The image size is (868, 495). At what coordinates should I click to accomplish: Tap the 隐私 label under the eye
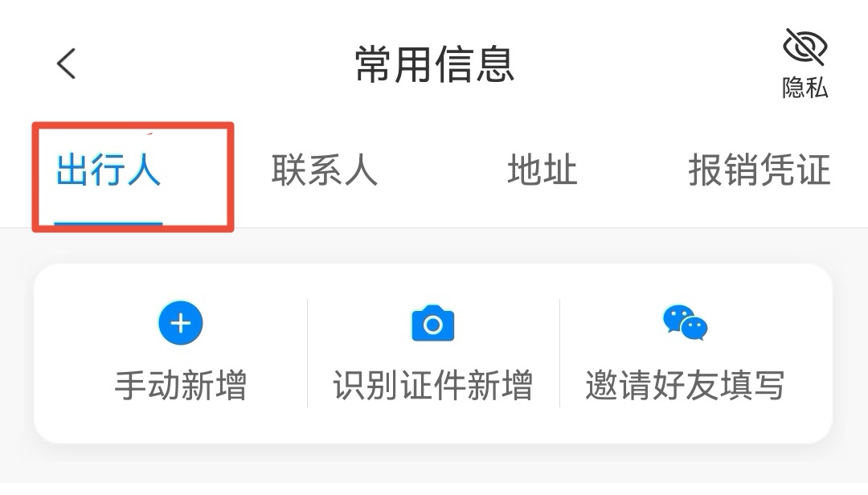805,88
